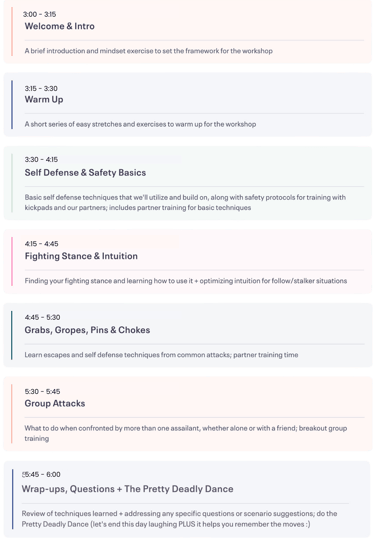The width and height of the screenshot is (375, 540).
Task: Click the 3:30 - 4:15 time label
Action: [x=41, y=159]
